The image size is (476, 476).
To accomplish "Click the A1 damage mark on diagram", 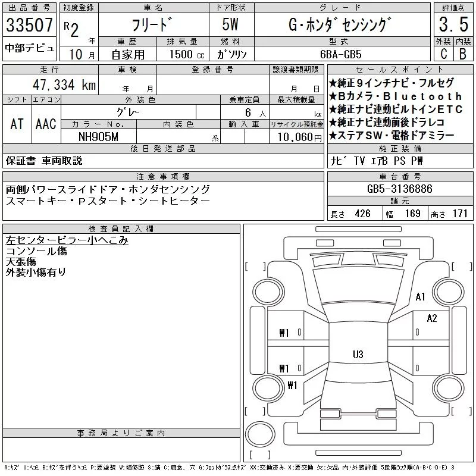I will [x=421, y=297].
